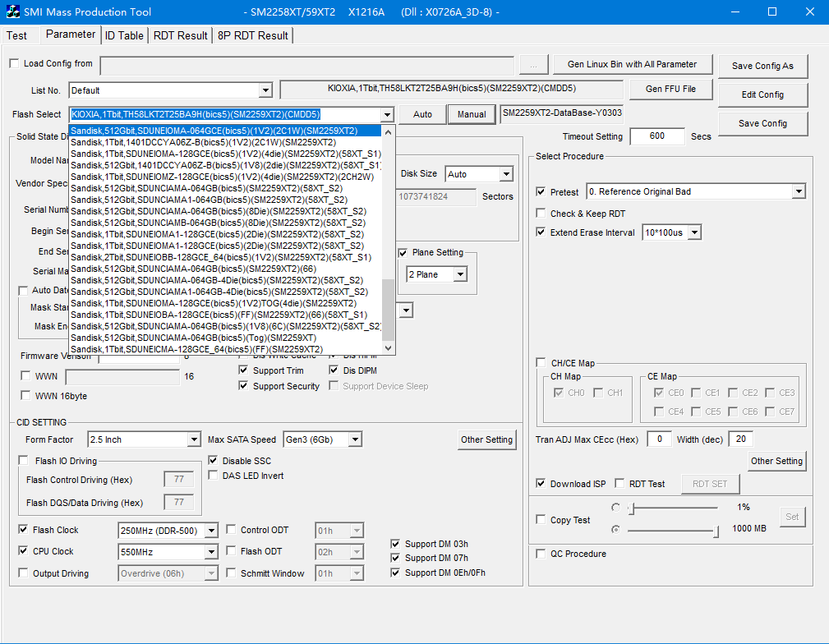The width and height of the screenshot is (829, 644).
Task: Click the browse '...' button for config file
Action: click(533, 65)
